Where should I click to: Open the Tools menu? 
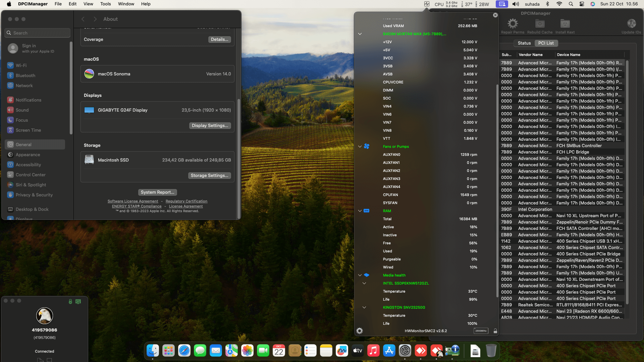[x=105, y=4]
